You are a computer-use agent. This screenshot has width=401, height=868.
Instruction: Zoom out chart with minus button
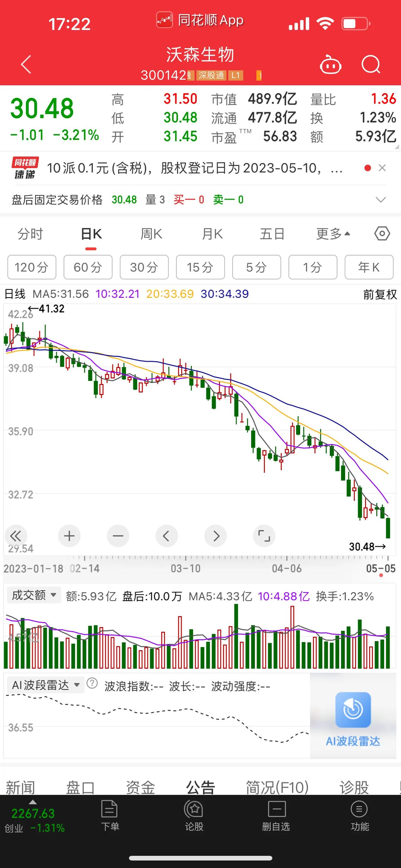pos(118,536)
